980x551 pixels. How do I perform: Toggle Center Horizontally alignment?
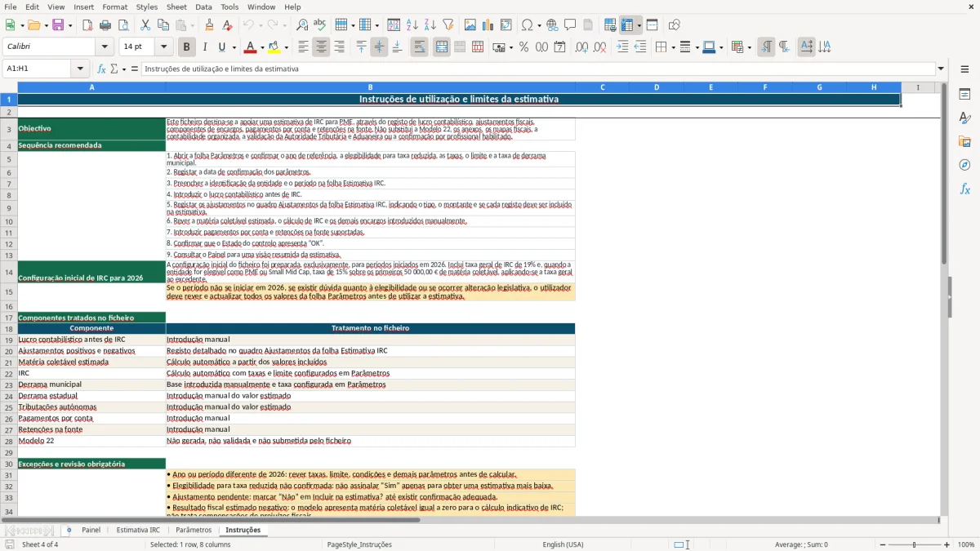coord(321,47)
